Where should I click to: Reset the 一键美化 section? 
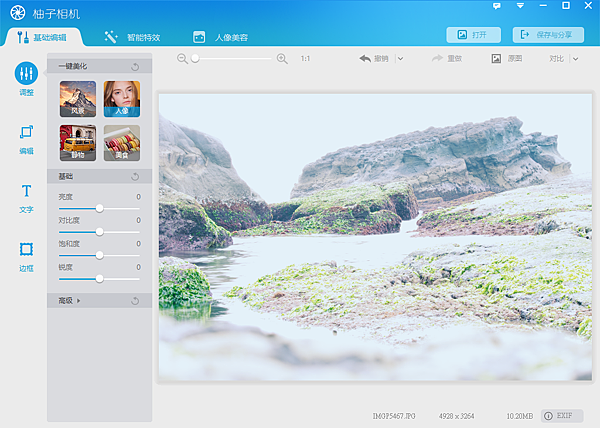(135, 67)
